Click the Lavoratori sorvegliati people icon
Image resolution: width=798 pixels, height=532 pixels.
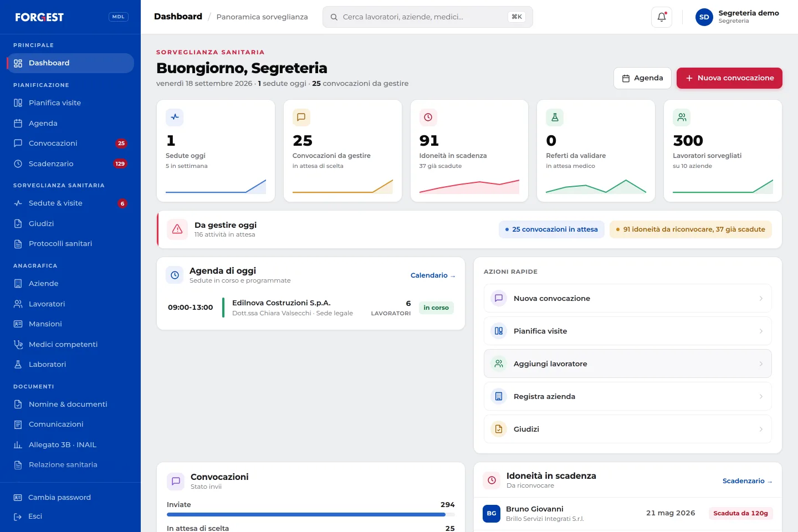682,117
